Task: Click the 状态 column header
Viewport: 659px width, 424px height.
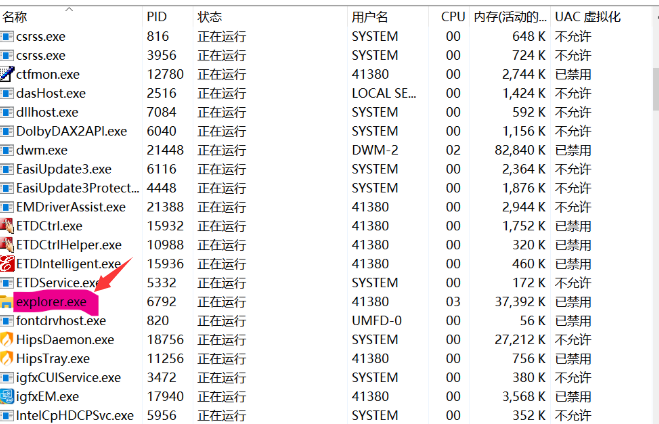Action: point(210,17)
